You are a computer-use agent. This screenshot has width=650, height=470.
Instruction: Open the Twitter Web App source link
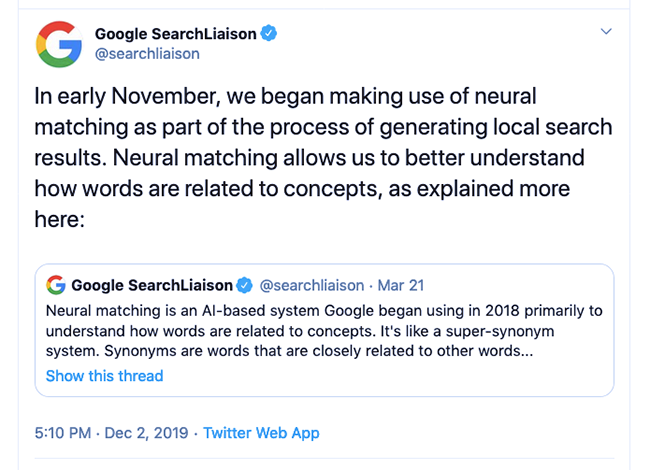point(261,433)
